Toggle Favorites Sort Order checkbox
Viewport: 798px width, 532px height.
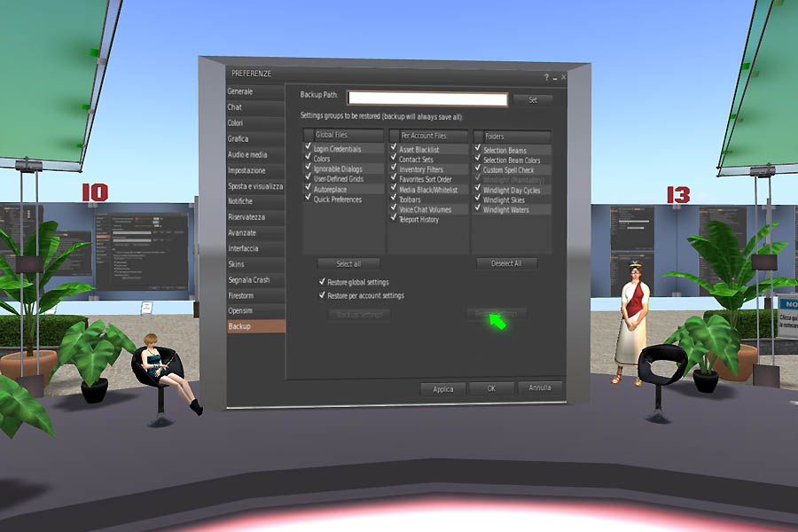click(394, 179)
